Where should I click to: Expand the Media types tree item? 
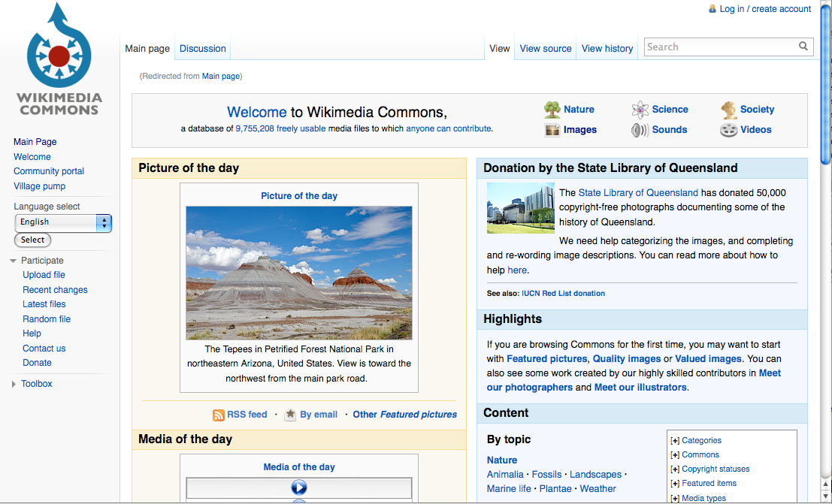pyautogui.click(x=675, y=498)
